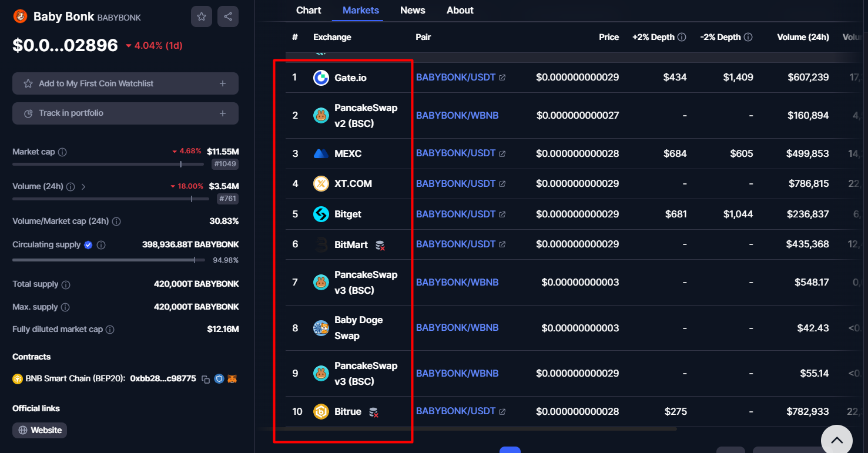The image size is (868, 453).
Task: Click Track in portfolio button
Action: click(125, 113)
